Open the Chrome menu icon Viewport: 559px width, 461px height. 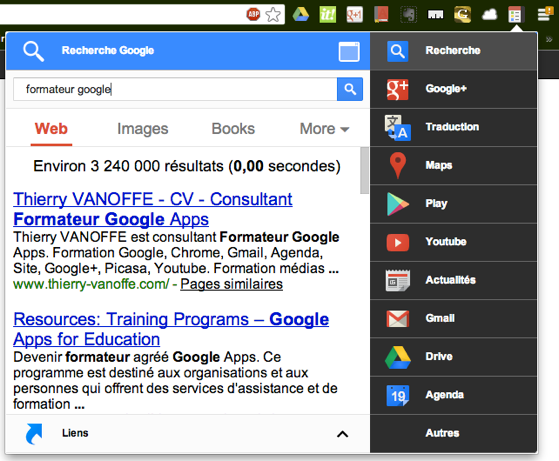[545, 15]
